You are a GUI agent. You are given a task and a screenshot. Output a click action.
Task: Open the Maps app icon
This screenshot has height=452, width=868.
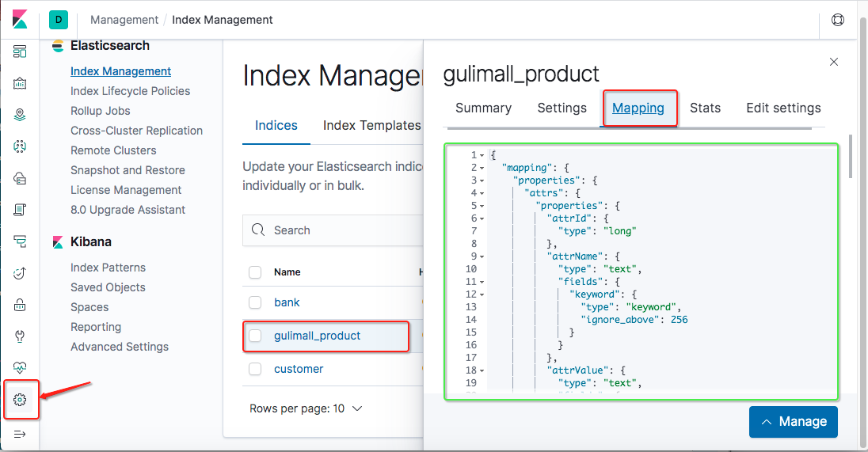(x=20, y=115)
